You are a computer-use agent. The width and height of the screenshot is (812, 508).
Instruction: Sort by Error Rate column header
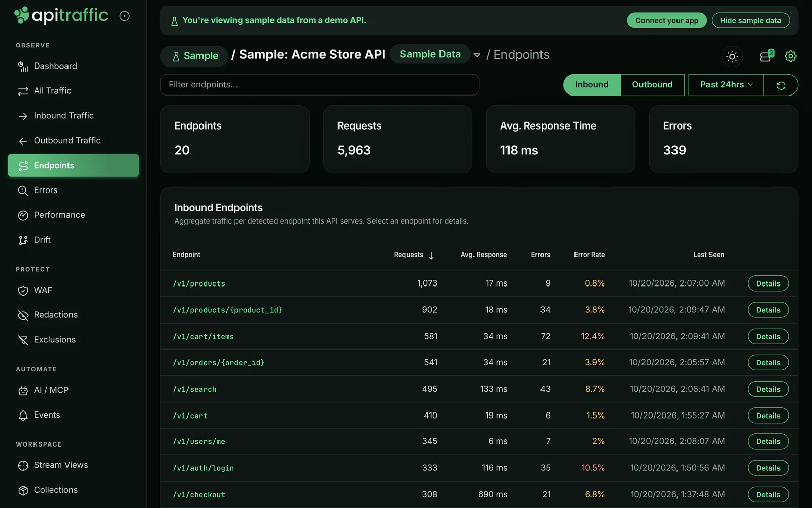[x=589, y=255]
